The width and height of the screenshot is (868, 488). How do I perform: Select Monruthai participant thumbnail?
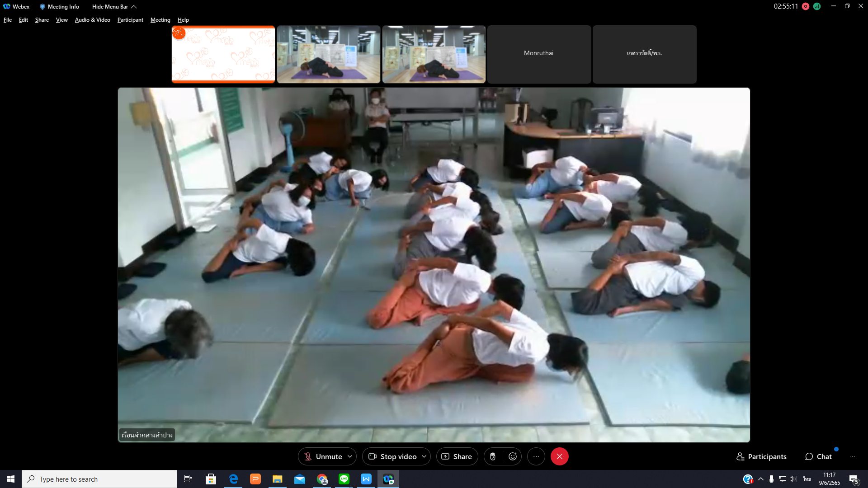(538, 54)
